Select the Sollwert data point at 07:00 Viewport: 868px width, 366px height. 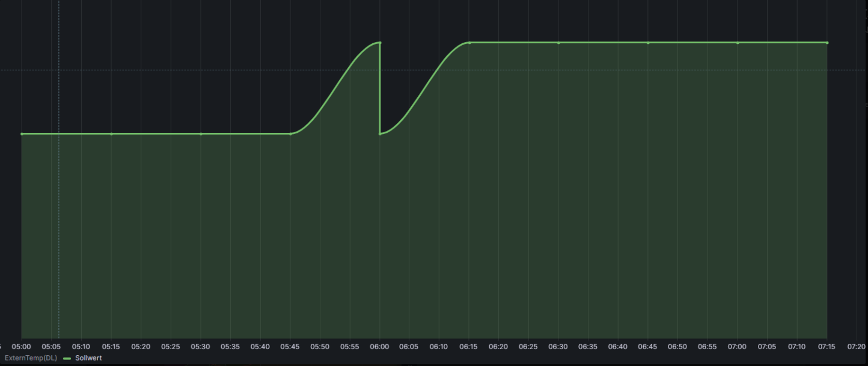[738, 43]
